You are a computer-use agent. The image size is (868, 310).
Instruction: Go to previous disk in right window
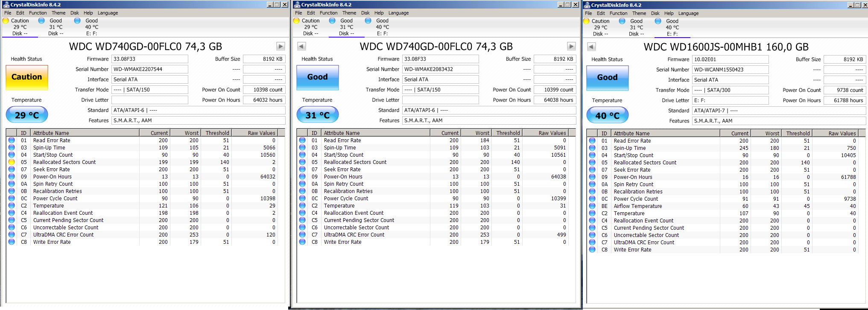click(591, 47)
